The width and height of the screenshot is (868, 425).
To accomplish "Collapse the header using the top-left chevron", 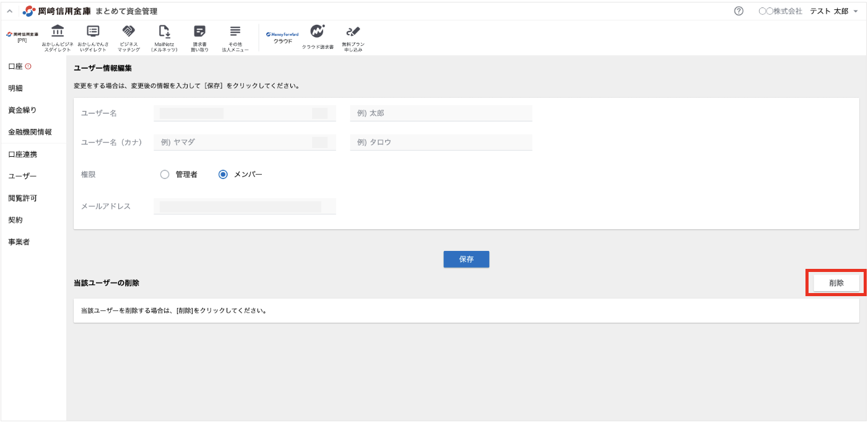I will 9,11.
